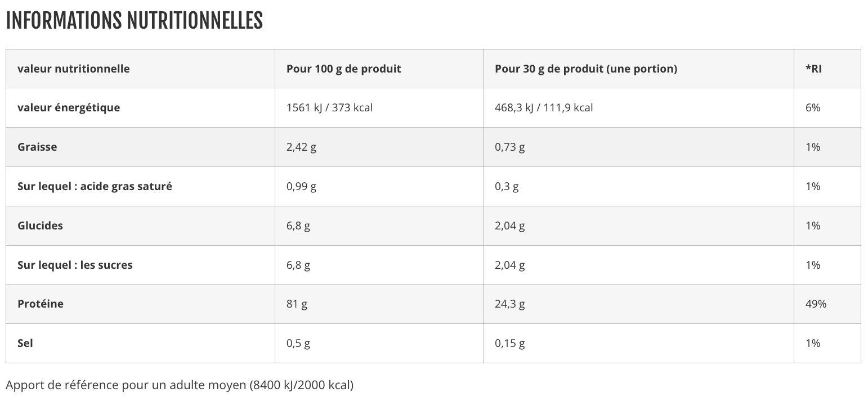Image resolution: width=868 pixels, height=397 pixels.
Task: Click the "49%" reference intake value
Action: click(x=816, y=304)
